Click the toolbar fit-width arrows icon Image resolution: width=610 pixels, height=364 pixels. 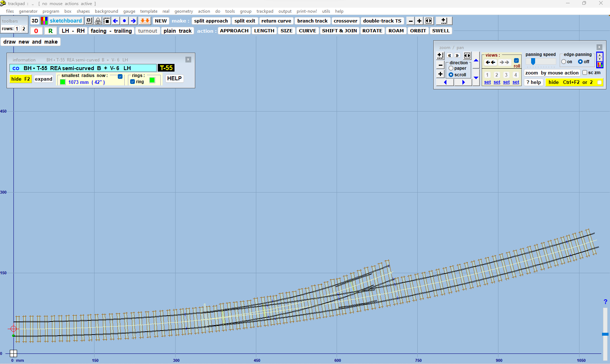(429, 21)
